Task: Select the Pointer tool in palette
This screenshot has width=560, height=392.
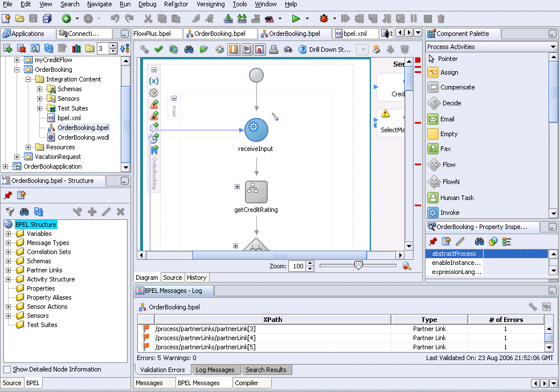Action: (443, 59)
